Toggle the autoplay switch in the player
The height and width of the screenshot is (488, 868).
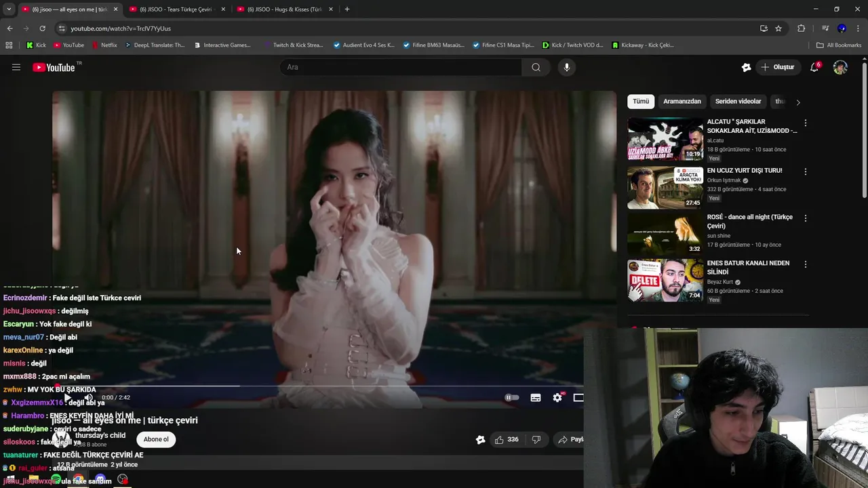coord(512,398)
